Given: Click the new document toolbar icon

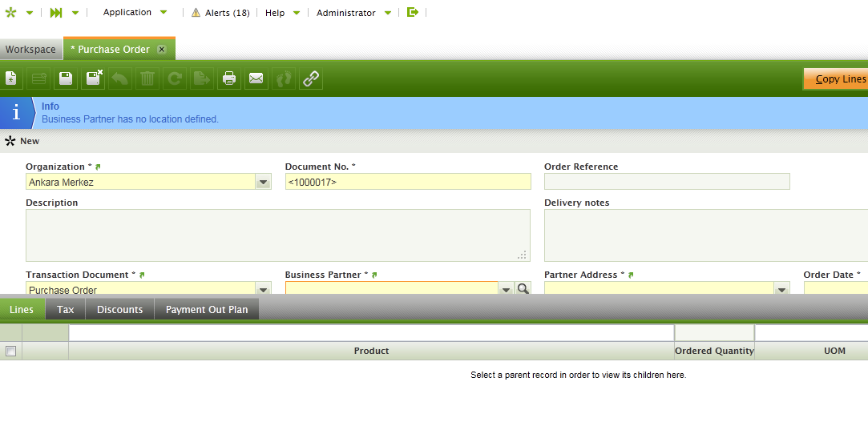Looking at the screenshot, I should point(10,78).
